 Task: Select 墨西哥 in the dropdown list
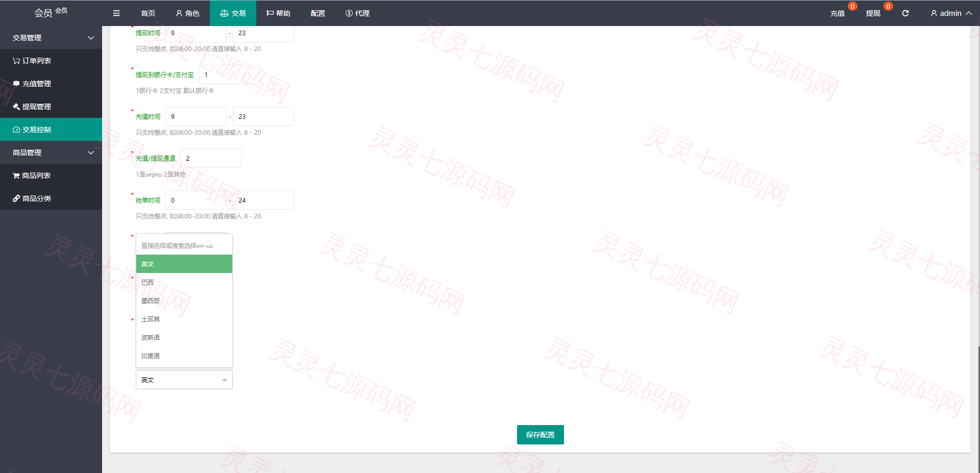point(184,301)
